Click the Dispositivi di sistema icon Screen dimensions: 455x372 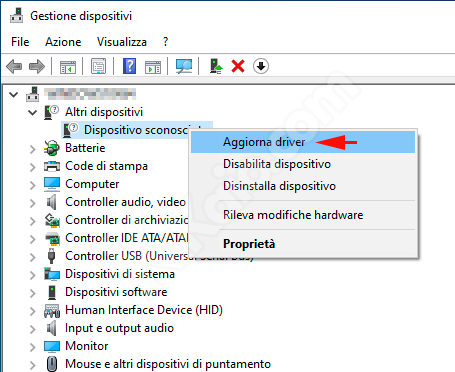click(x=52, y=274)
